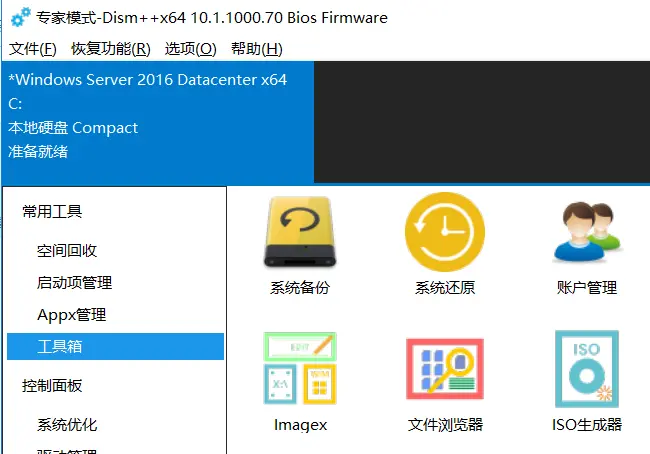
Task: Click the 系统备份 label text
Action: (300, 287)
